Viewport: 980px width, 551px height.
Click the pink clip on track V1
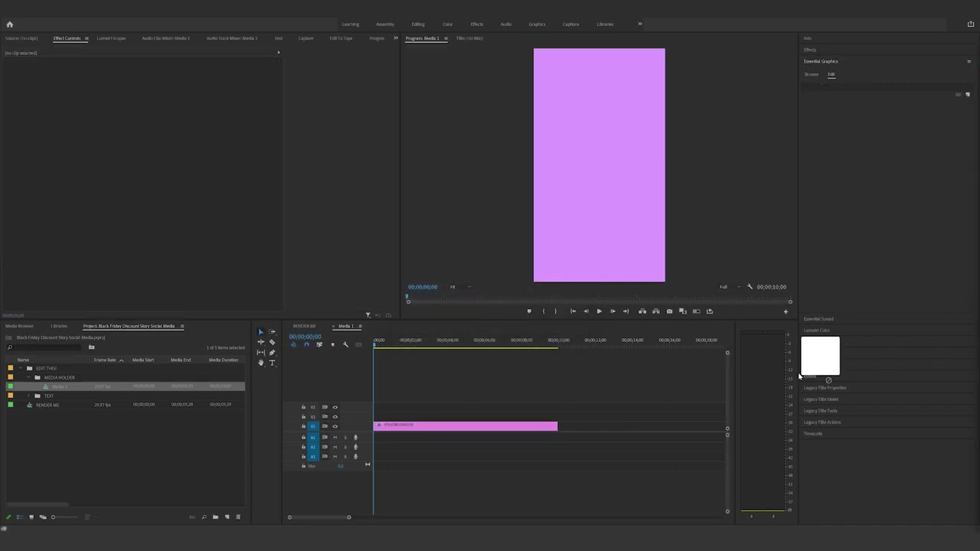tap(465, 425)
